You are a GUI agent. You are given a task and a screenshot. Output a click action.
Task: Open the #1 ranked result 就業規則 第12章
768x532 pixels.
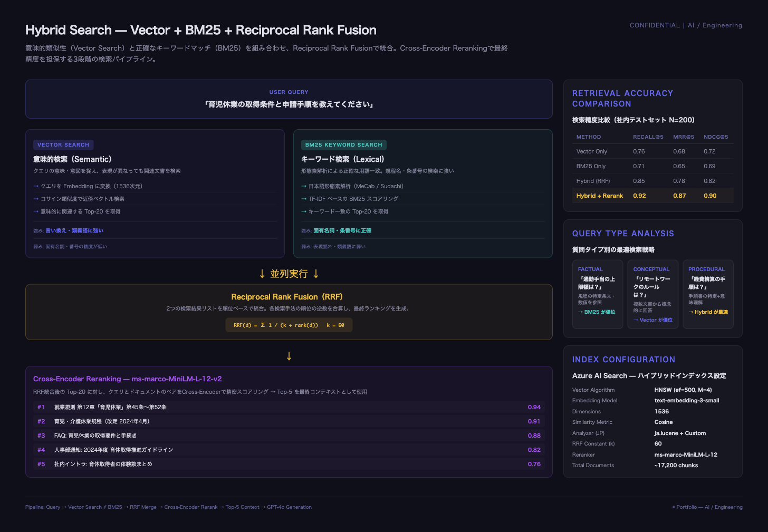110,407
